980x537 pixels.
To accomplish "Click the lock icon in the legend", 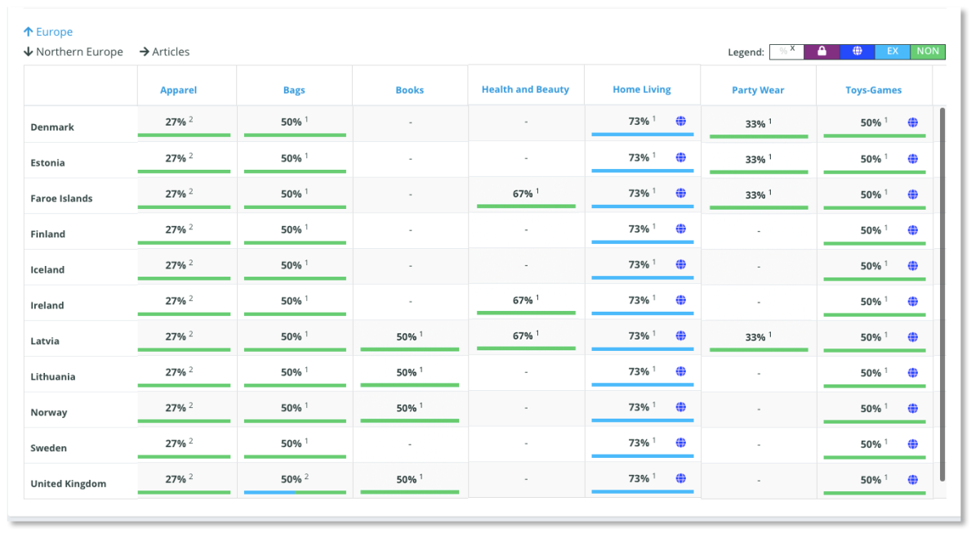I will coord(822,51).
